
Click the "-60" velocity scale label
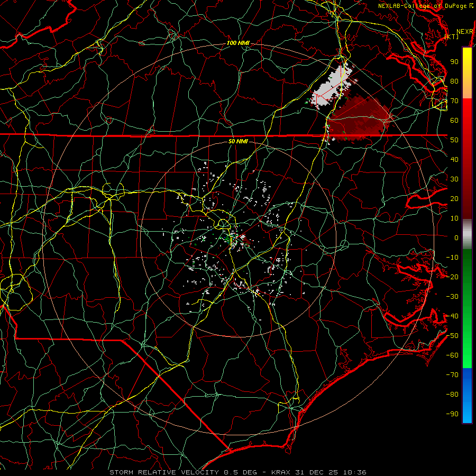pos(452,355)
